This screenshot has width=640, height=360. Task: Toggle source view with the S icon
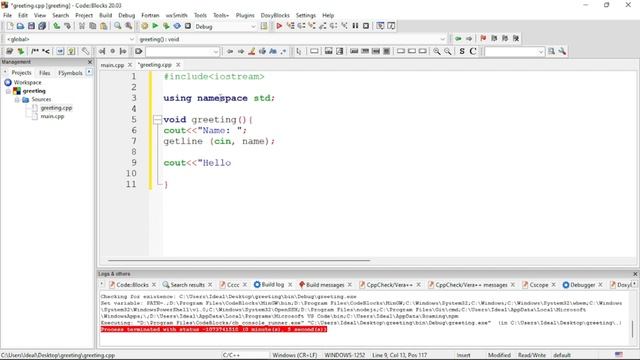[x=462, y=51]
